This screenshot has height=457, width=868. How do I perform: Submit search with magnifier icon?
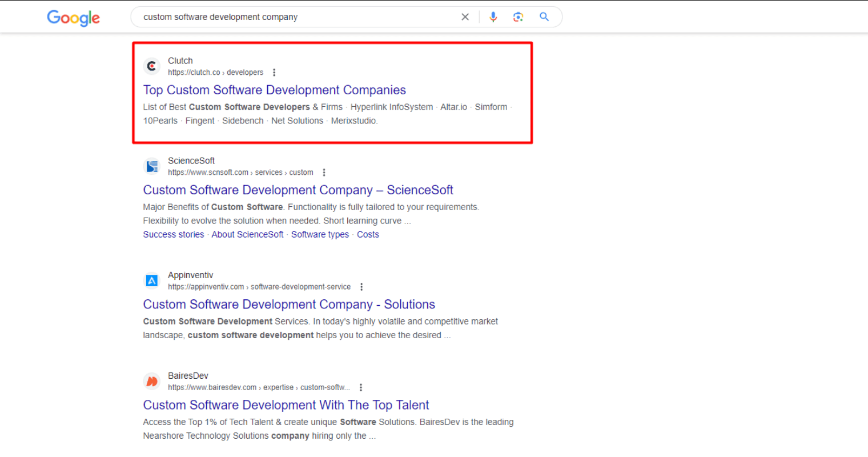[x=544, y=17]
